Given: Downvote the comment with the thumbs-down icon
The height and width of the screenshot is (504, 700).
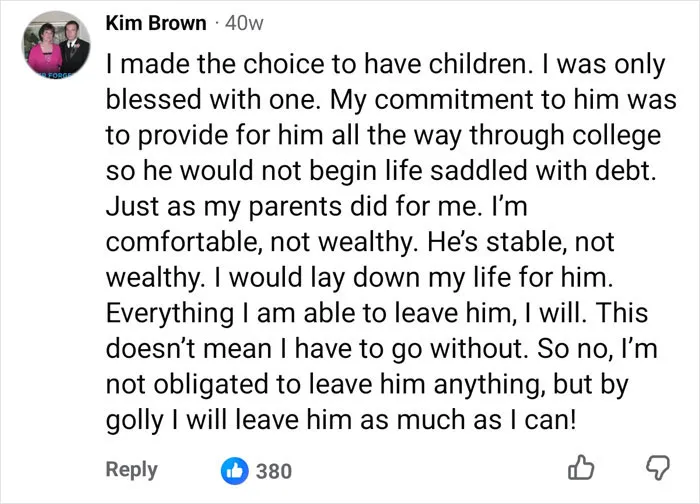Looking at the screenshot, I should tap(658, 468).
